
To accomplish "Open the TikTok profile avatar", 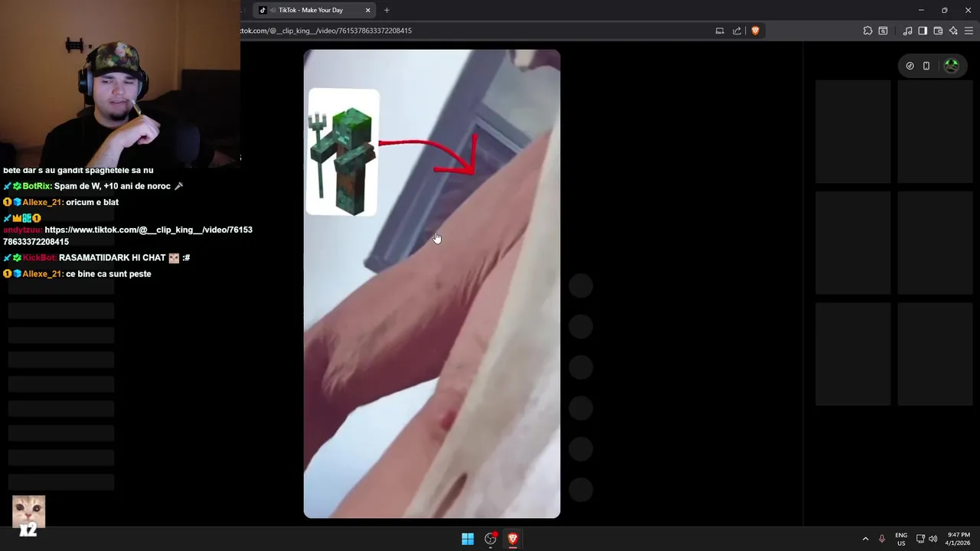I will pos(952,66).
